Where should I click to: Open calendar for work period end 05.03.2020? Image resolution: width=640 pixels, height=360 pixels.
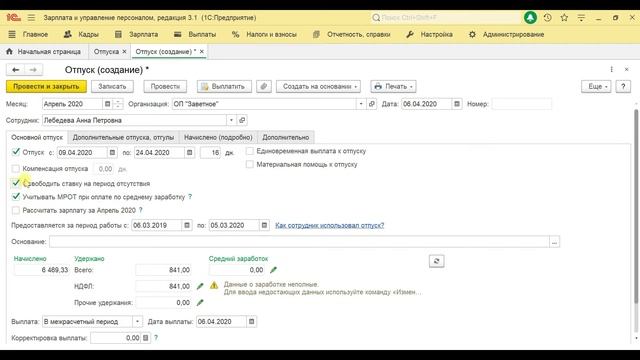264,225
